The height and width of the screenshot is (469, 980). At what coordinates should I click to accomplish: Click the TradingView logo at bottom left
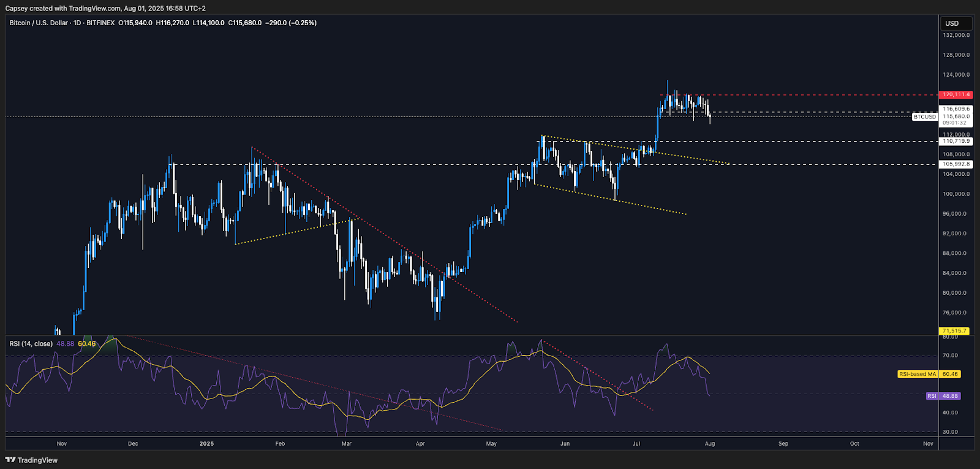click(x=31, y=460)
